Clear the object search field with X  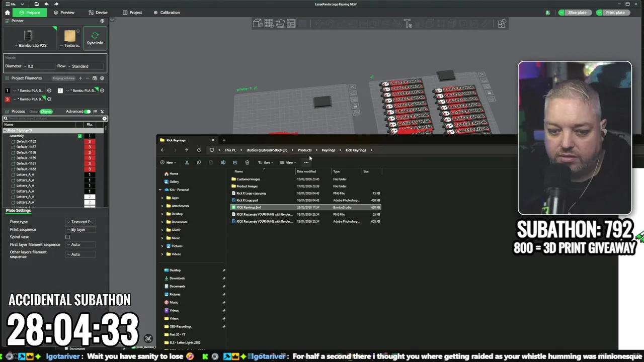click(x=105, y=119)
